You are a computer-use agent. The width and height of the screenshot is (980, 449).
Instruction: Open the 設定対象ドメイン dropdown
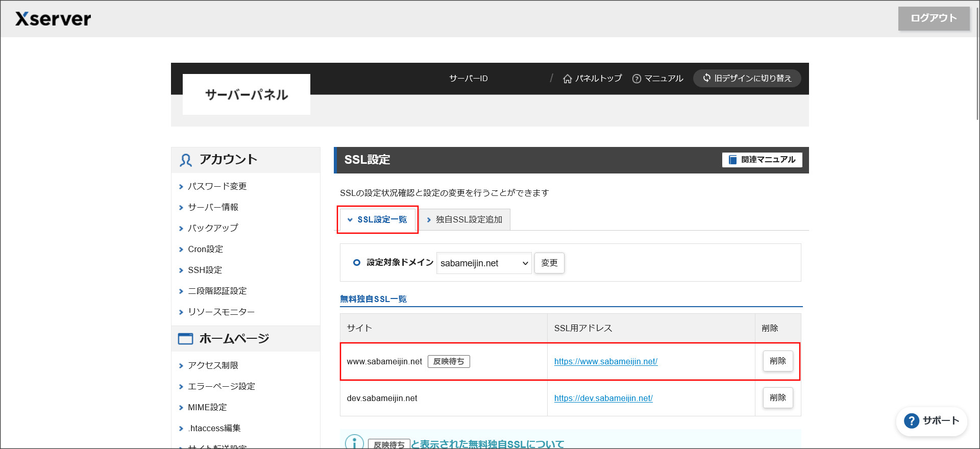[x=483, y=263]
